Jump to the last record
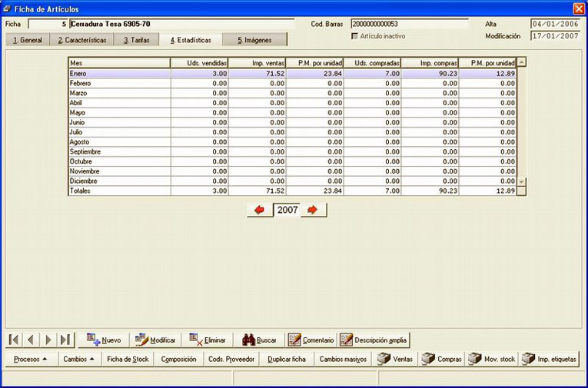Viewport: 588px width, 388px height. click(x=65, y=340)
